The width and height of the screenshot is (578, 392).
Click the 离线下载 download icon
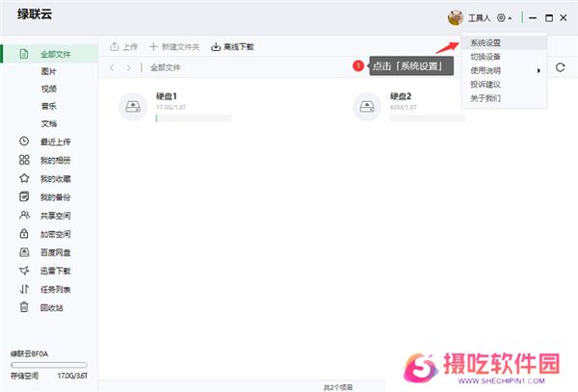[216, 47]
